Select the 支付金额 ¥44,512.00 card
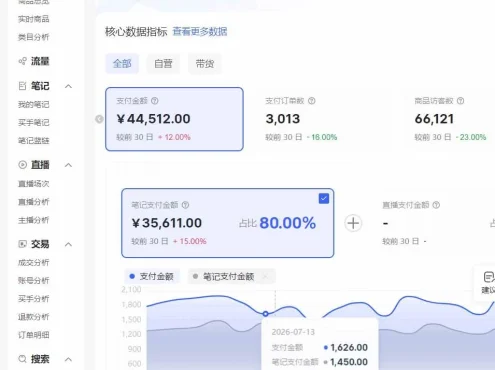The image size is (495, 370). (x=174, y=119)
